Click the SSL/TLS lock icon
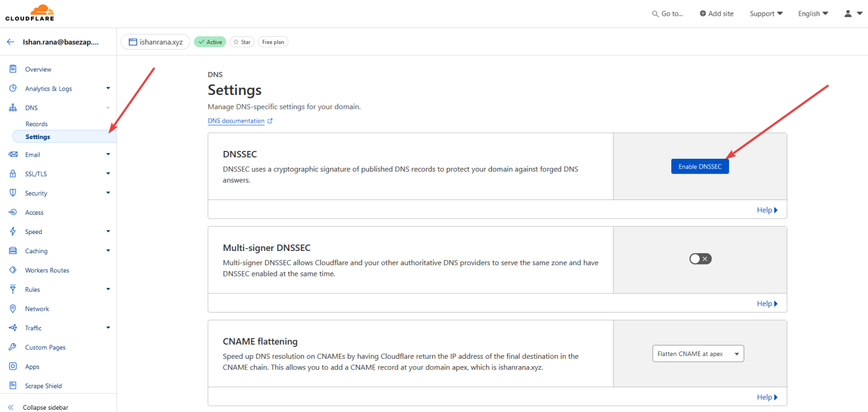868x412 pixels. tap(12, 174)
